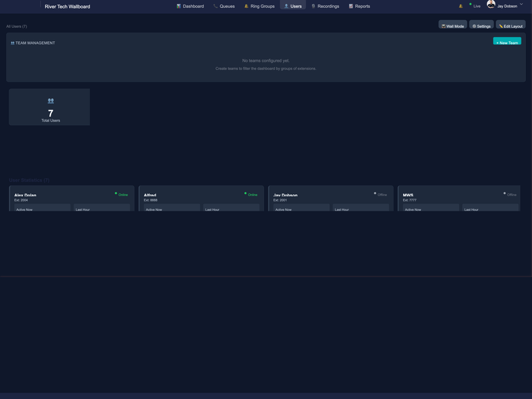Go to the Ring Groups tab

point(259,6)
